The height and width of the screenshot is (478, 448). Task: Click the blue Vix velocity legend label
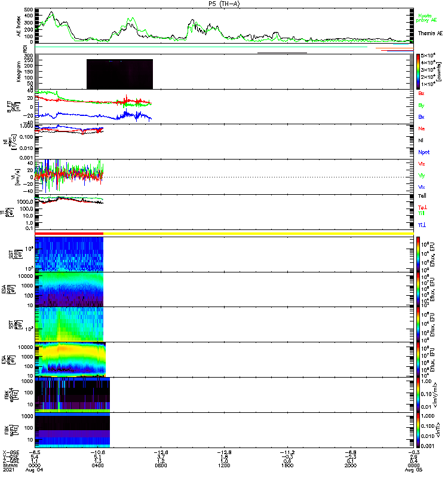(x=422, y=187)
